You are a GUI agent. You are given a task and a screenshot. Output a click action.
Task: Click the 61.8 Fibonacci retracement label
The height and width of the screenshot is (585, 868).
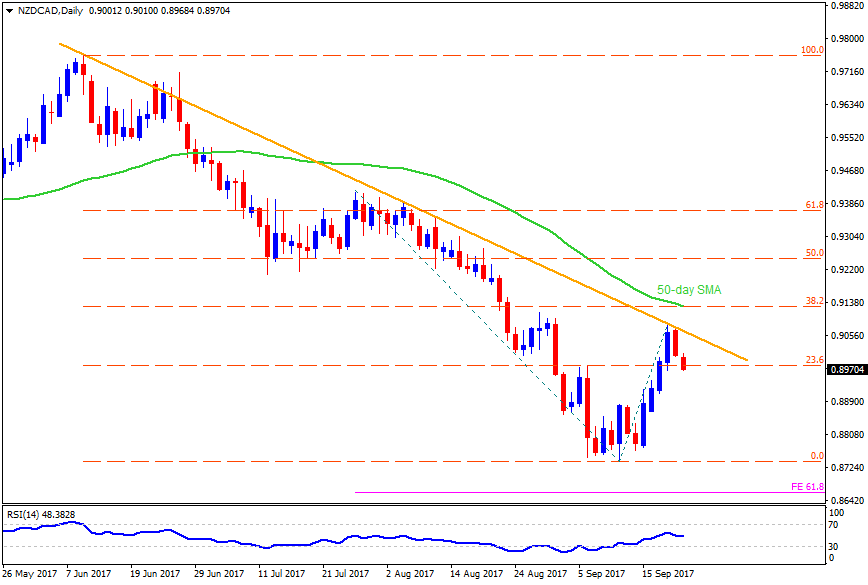(814, 205)
